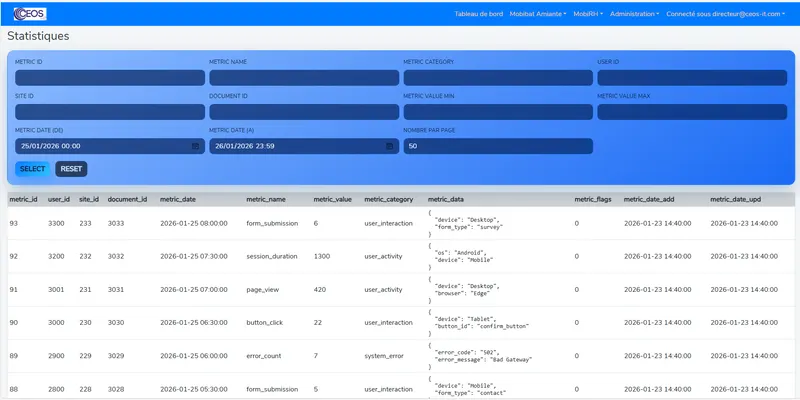Click metric_data JSON containing "survey" form type
The width and height of the screenshot is (800, 400).
pyautogui.click(x=466, y=223)
